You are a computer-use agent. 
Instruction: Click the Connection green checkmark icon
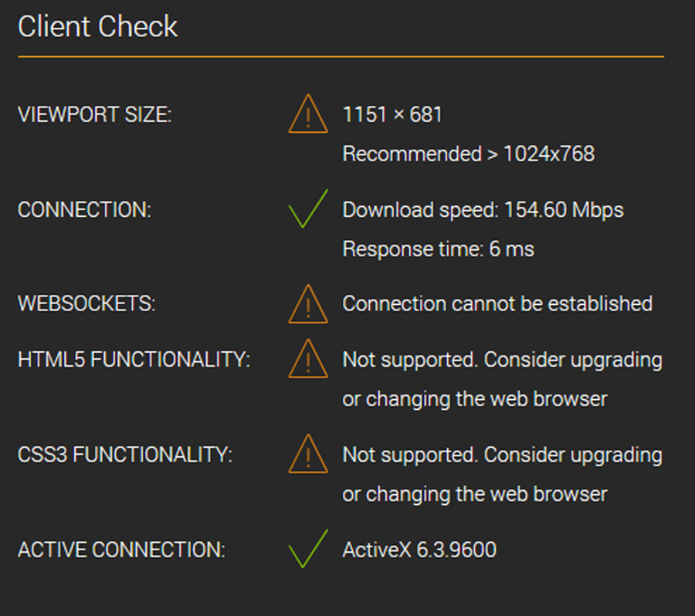(x=308, y=208)
